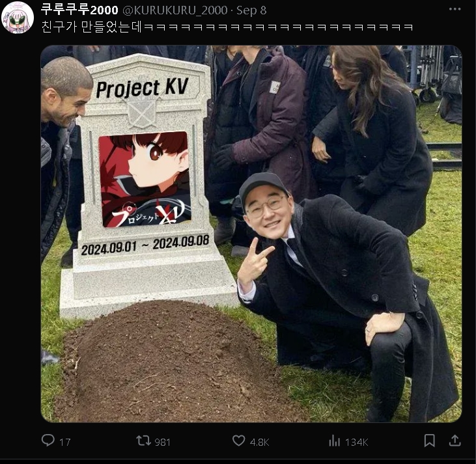The image size is (476, 464).
Task: Click the display name 쿠루쿠루2000
Action: click(x=79, y=10)
